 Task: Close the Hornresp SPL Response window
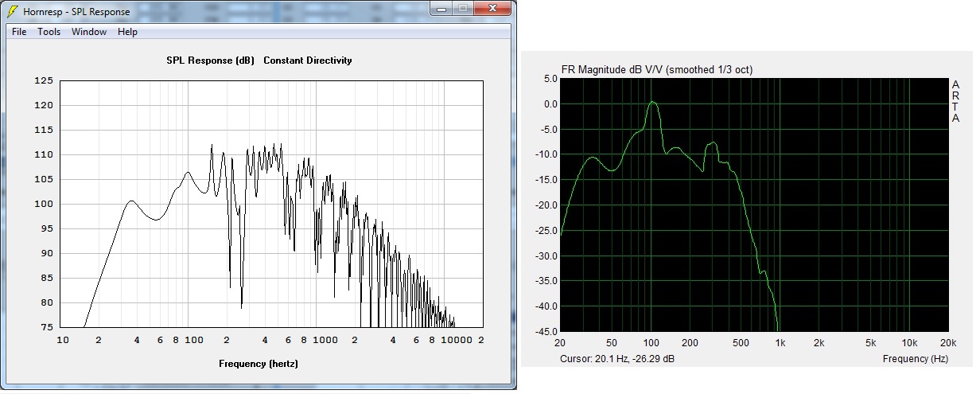(492, 9)
